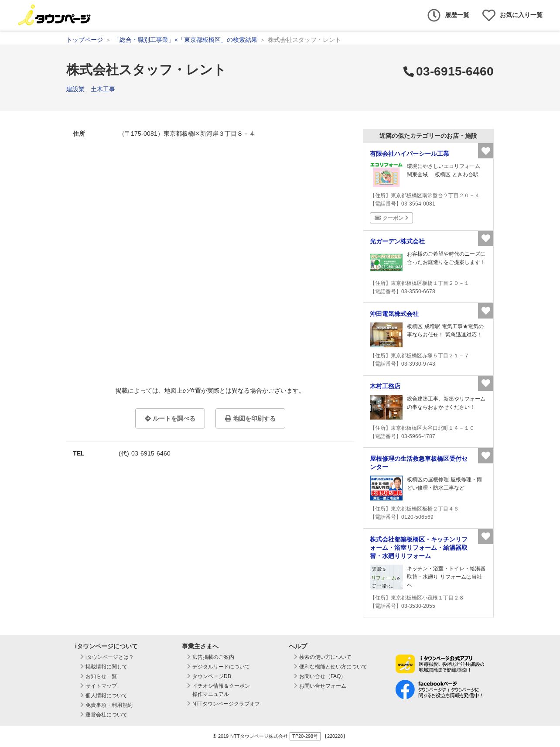
Task: Click 沖田電気 interior photo thumbnail
Action: click(x=386, y=335)
